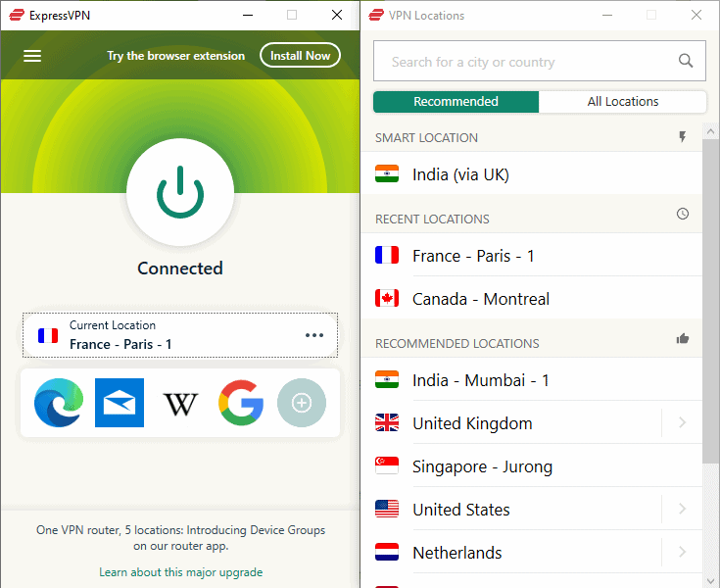Open the three-dots menu for current location
The height and width of the screenshot is (588, 720).
314,335
